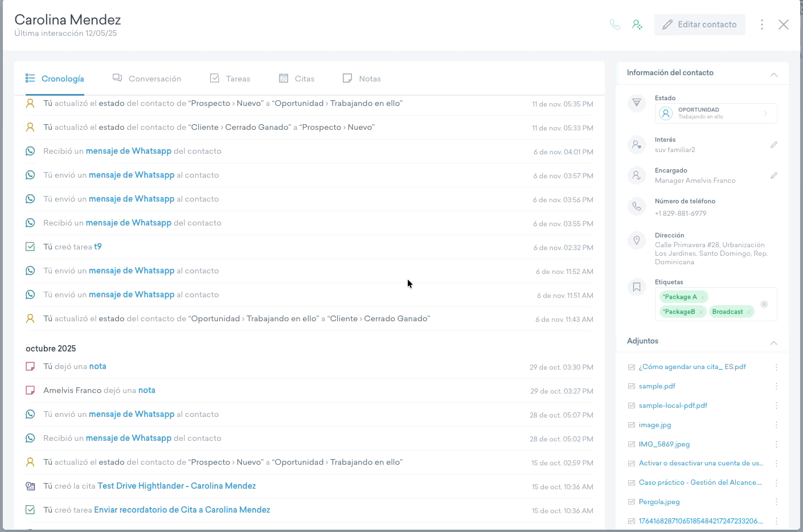The image size is (803, 532).
Task: Collapse the Información del contacto section
Action: (773, 74)
